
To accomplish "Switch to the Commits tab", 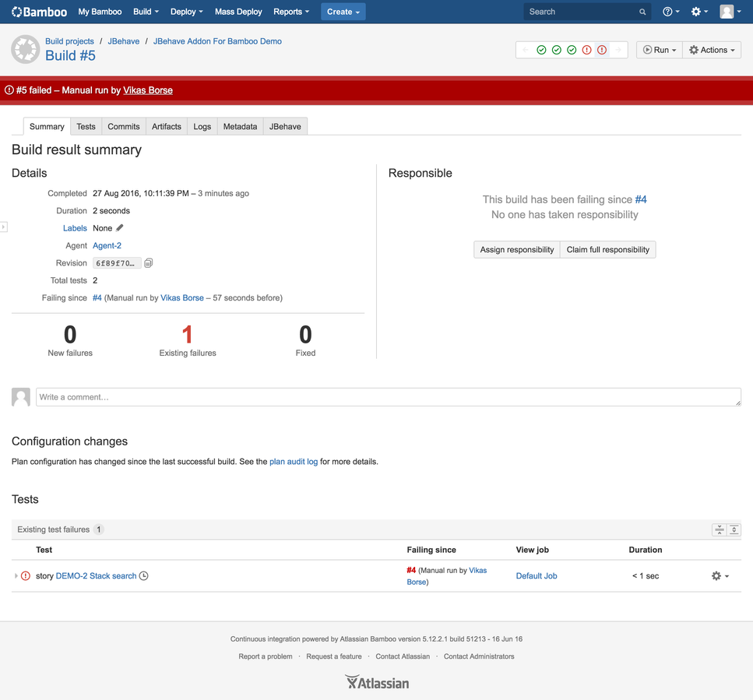I will pyautogui.click(x=123, y=126).
